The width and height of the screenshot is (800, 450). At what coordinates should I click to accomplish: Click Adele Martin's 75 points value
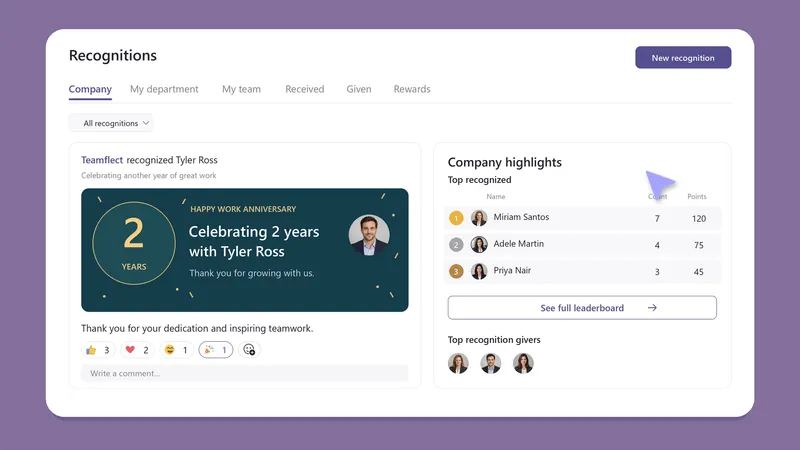[698, 245]
